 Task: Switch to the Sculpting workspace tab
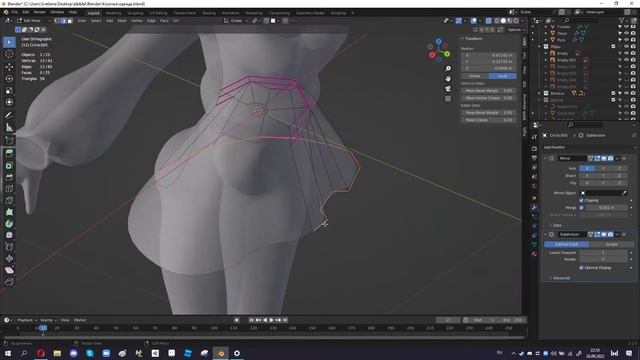coord(136,13)
